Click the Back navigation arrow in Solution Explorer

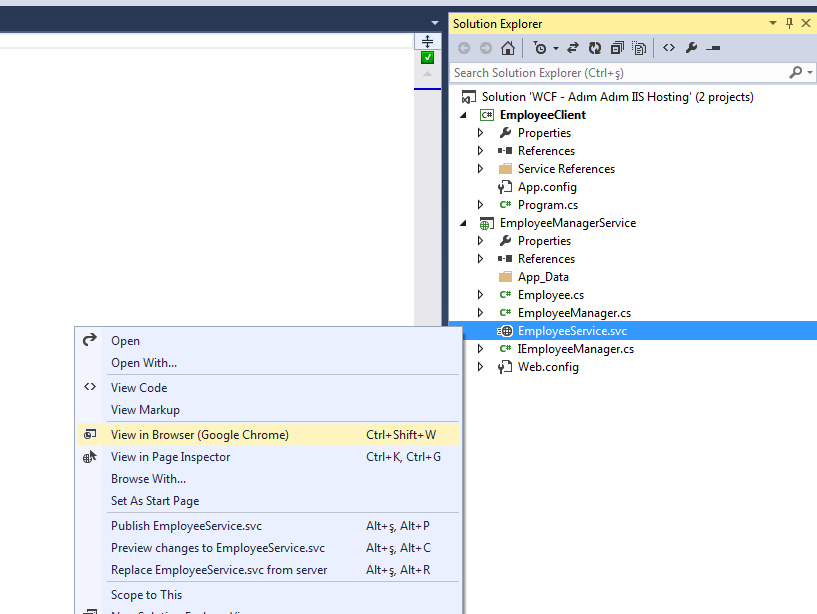[464, 48]
